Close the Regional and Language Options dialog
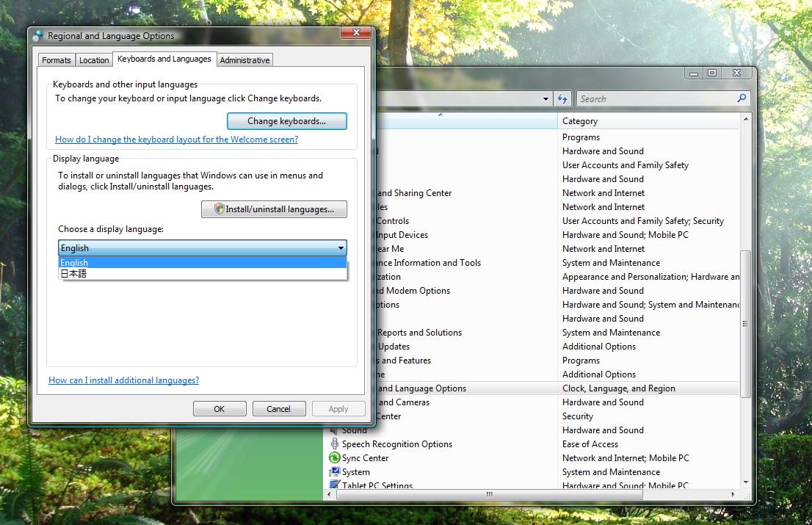Image resolution: width=812 pixels, height=525 pixels. click(x=356, y=32)
